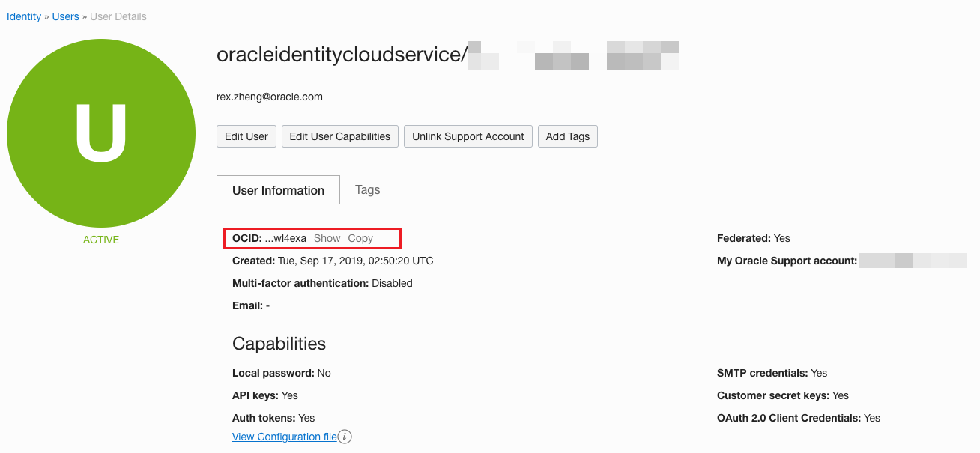Open the View Configuration file link

pos(285,437)
